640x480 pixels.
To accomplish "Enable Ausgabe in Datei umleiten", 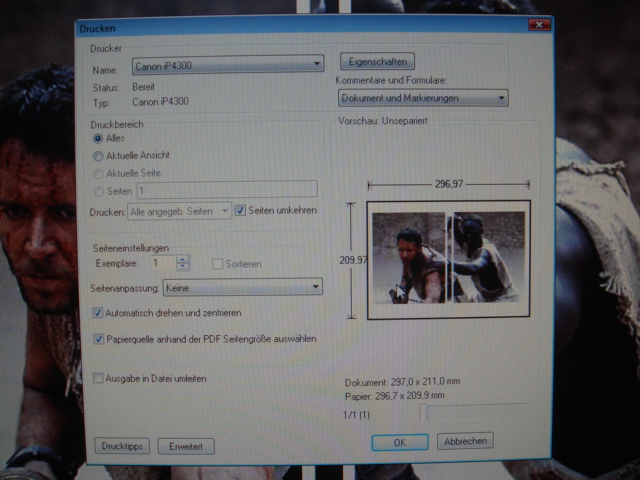I will [98, 378].
